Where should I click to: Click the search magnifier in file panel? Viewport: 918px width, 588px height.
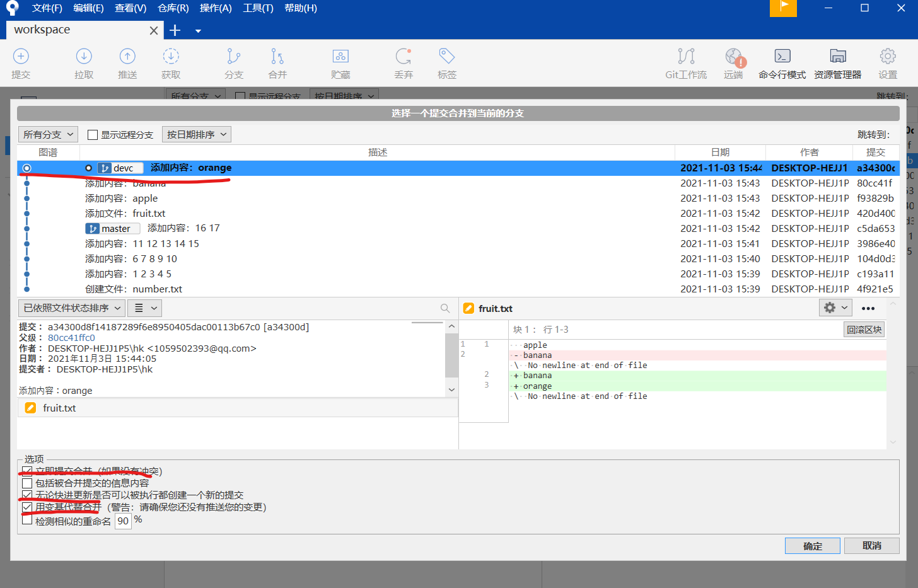pyautogui.click(x=445, y=308)
